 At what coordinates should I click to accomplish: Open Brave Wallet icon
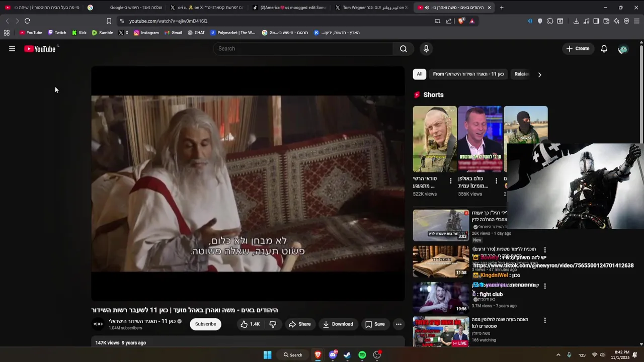[x=606, y=21]
